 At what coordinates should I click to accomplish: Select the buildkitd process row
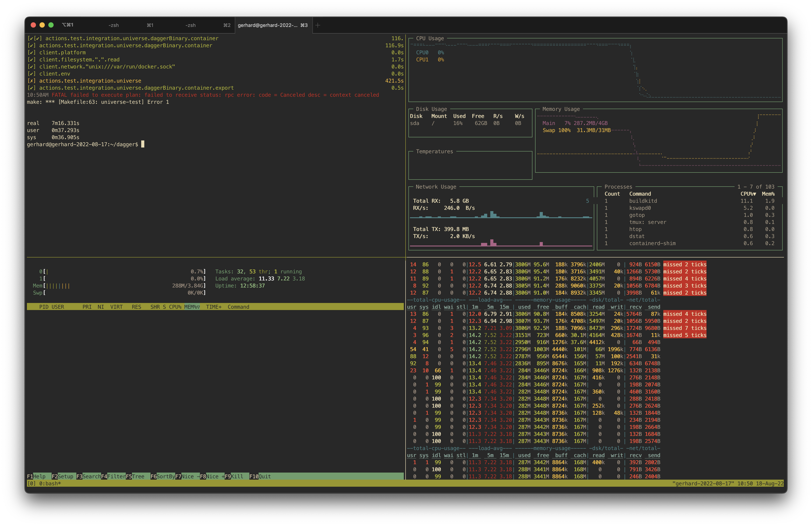pyautogui.click(x=689, y=201)
